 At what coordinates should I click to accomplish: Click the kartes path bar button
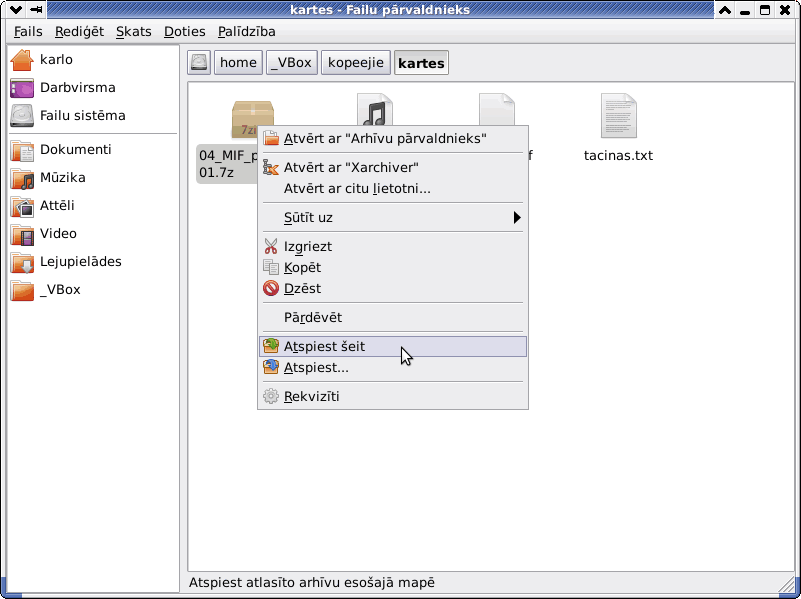(421, 63)
